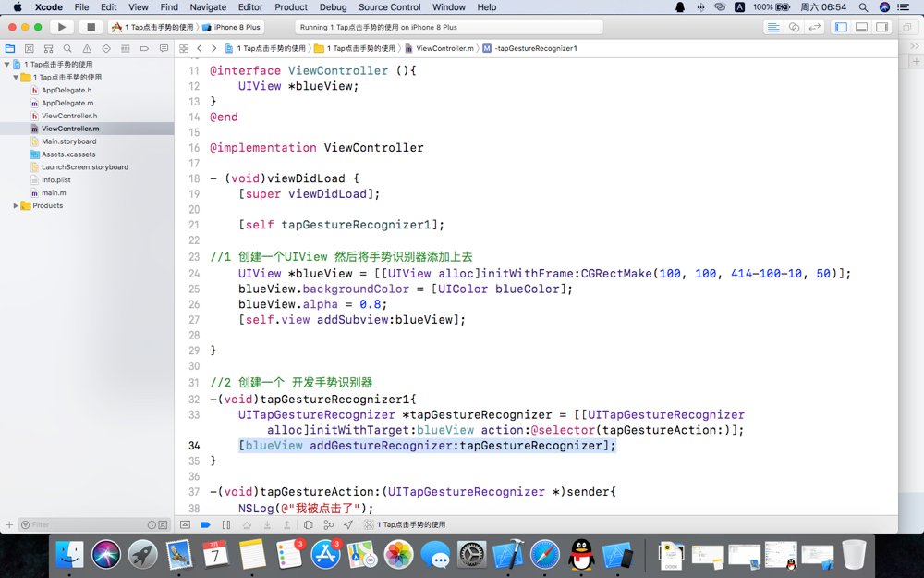Image resolution: width=924 pixels, height=578 pixels.
Task: Open Debug Memory Graph icon
Action: 328,524
